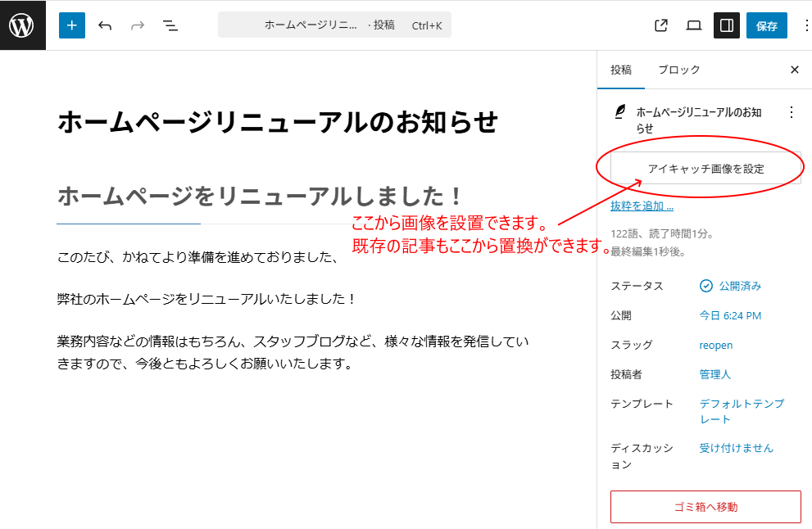Open the block inserter plus button
Viewport: 812px width, 529px height.
[72, 25]
